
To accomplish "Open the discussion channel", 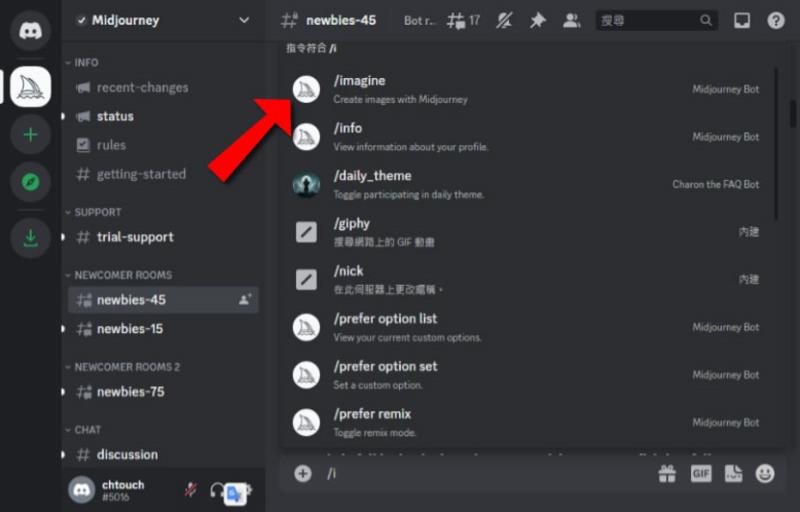I will click(x=163, y=455).
